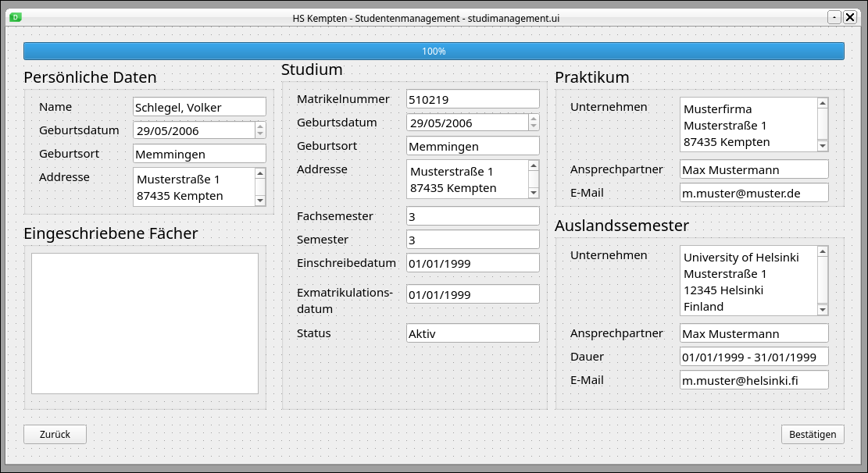868x473 pixels.
Task: Select the Matrikelnummer input field
Action: pos(472,99)
